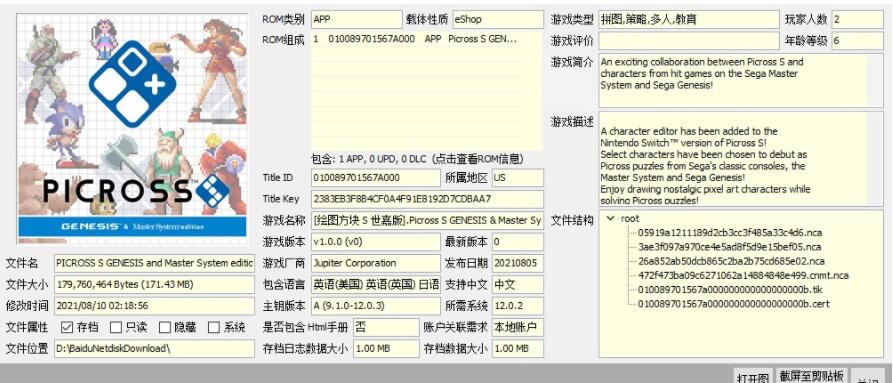Click the Title ID field

[x=376, y=178]
